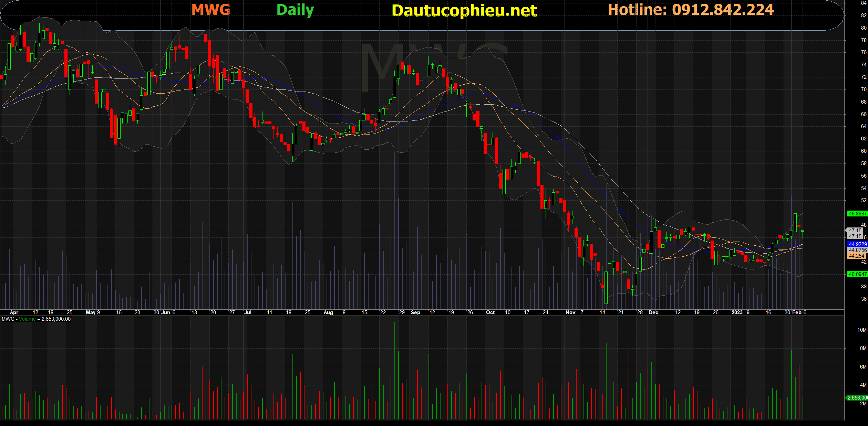Viewport: 868px width, 426px height.
Task: Click the green 40.0947 lower band tag
Action: 857,274
